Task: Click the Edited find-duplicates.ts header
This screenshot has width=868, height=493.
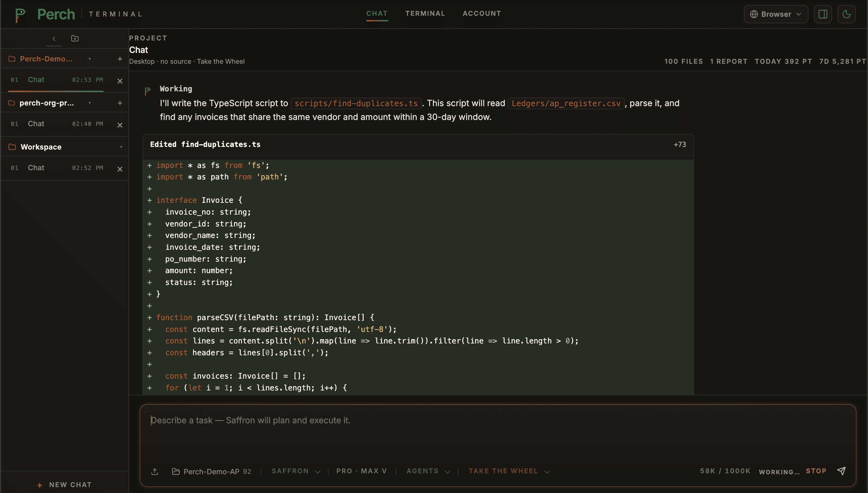Action: (418, 145)
